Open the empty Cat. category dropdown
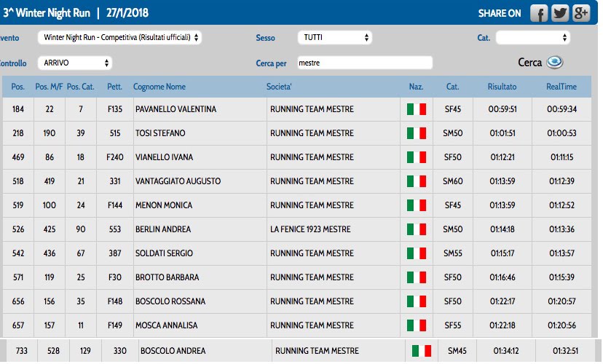 pos(532,37)
